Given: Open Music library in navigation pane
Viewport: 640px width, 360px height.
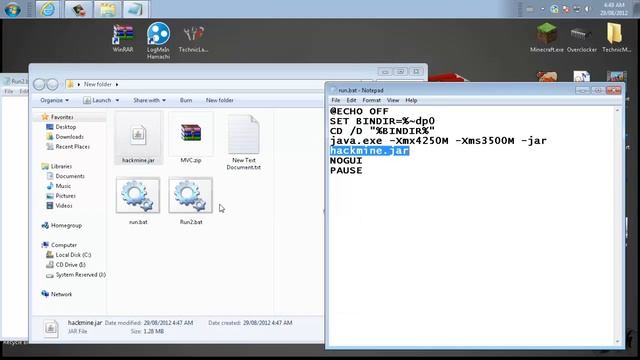Looking at the screenshot, I should click(63, 186).
